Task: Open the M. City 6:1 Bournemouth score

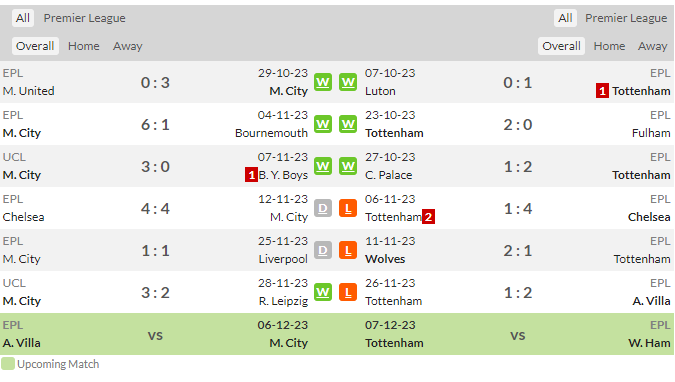Action: coord(155,124)
